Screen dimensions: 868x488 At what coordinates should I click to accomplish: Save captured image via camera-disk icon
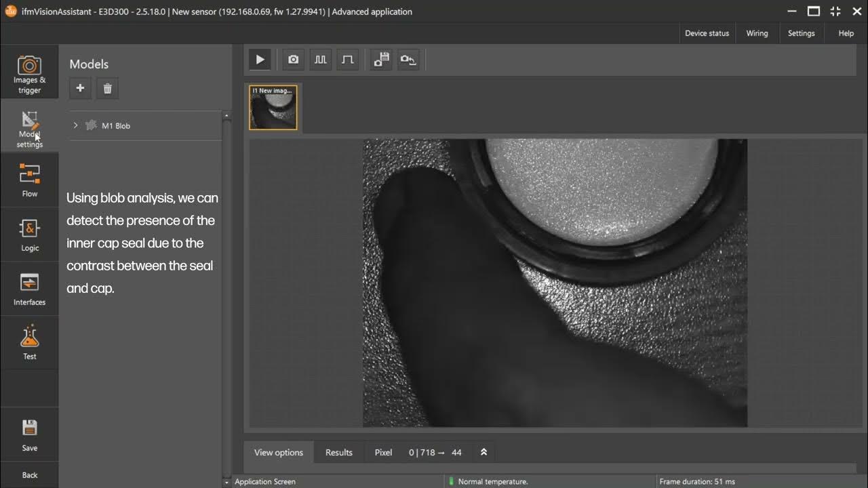click(x=382, y=60)
